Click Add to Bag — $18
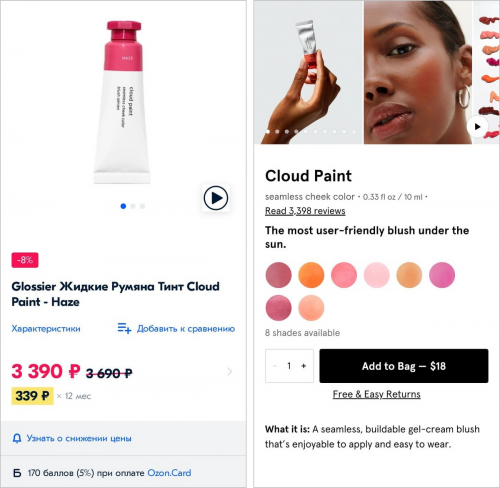Viewport: 500px width, 488px height. click(404, 366)
